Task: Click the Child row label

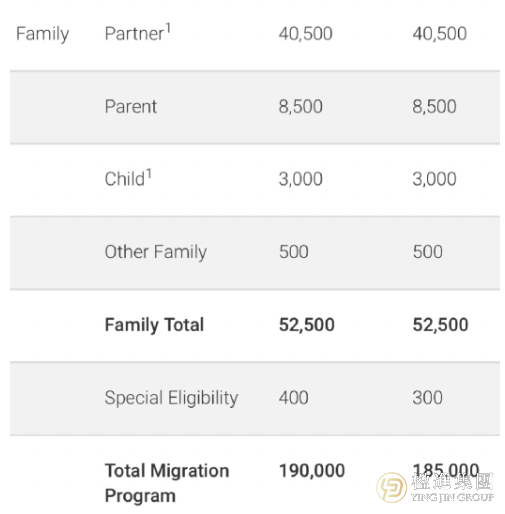Action: tap(128, 178)
